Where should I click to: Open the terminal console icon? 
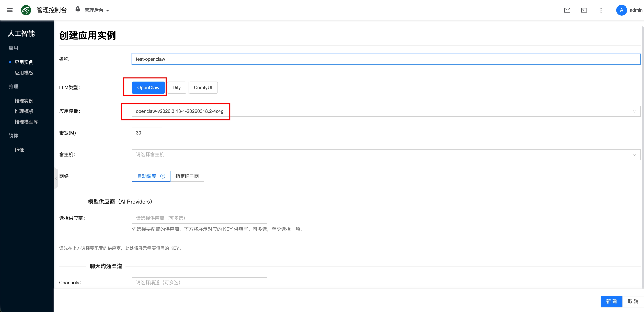[x=584, y=10]
